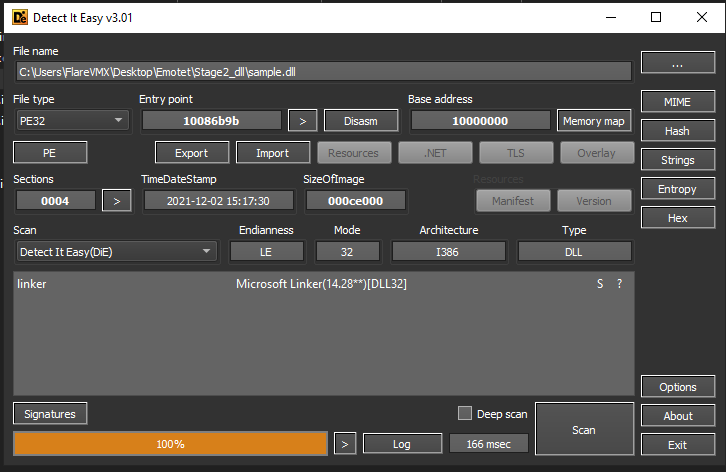Click the .NET button
The width and height of the screenshot is (726, 472).
[435, 152]
